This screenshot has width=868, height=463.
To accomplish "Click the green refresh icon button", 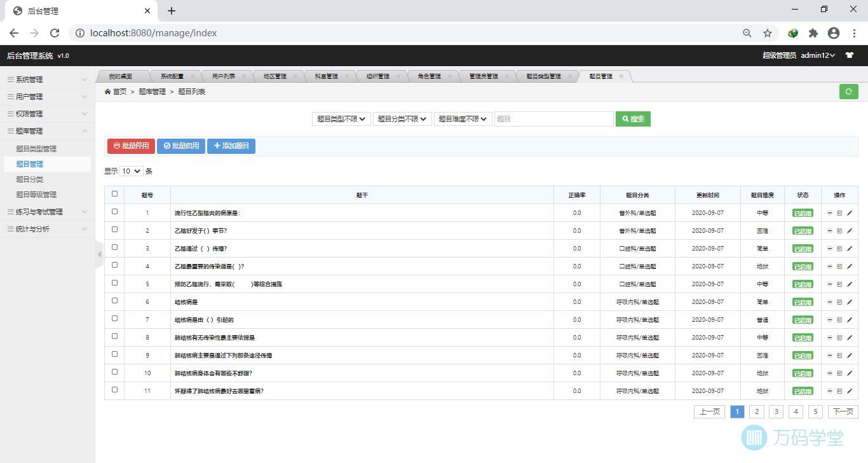I will [x=848, y=92].
